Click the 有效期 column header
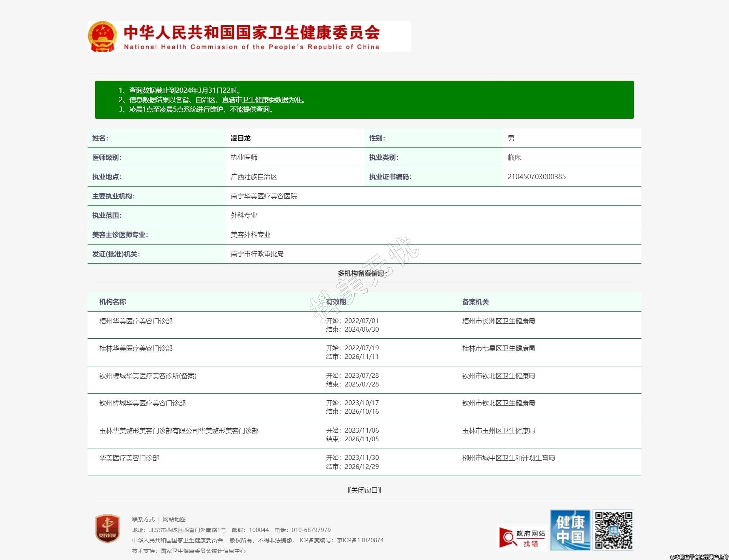729x560 pixels. (x=336, y=302)
